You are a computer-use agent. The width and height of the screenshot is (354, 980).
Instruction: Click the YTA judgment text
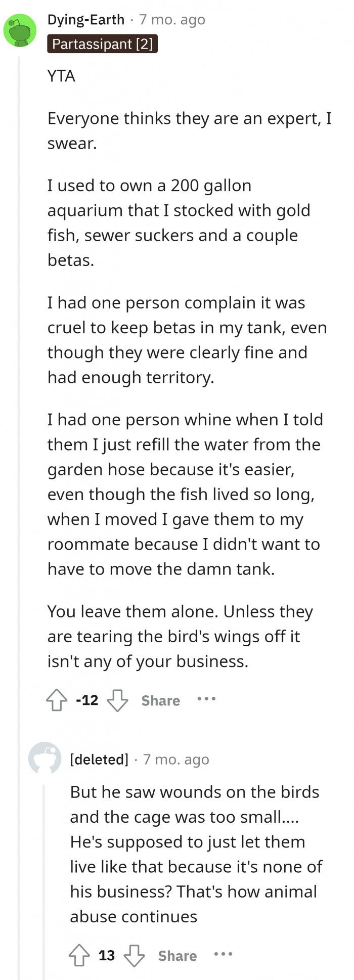coord(61,76)
